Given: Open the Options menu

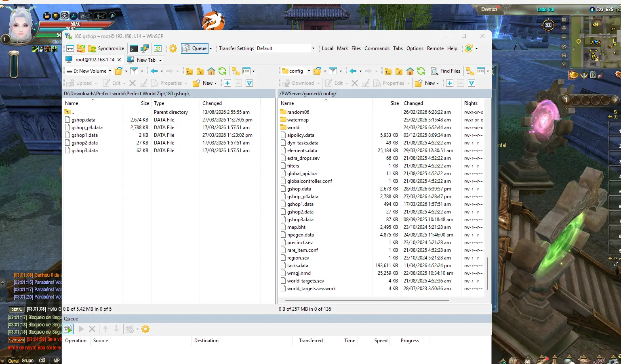Looking at the screenshot, I should coord(415,48).
